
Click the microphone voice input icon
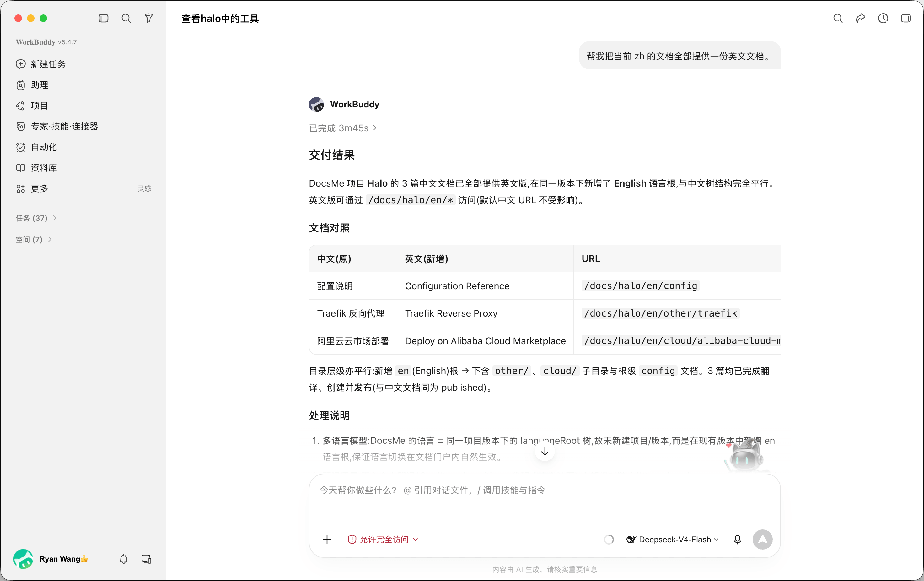pos(737,540)
